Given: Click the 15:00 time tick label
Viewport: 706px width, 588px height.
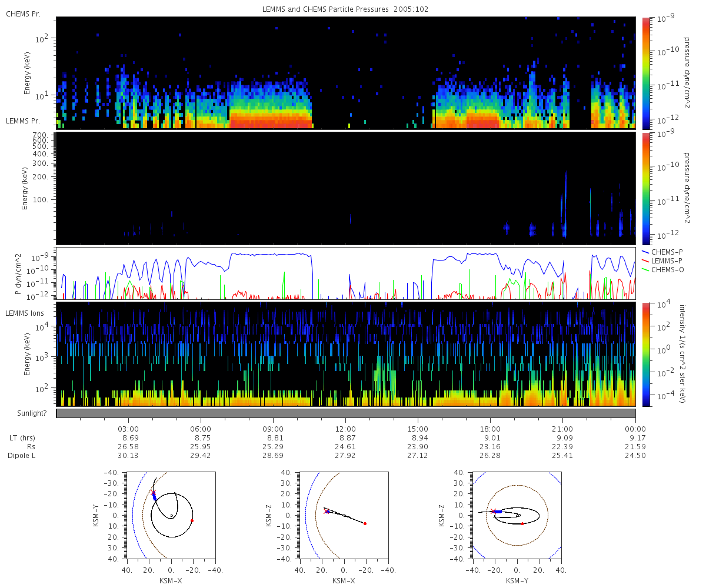Looking at the screenshot, I should tap(418, 429).
